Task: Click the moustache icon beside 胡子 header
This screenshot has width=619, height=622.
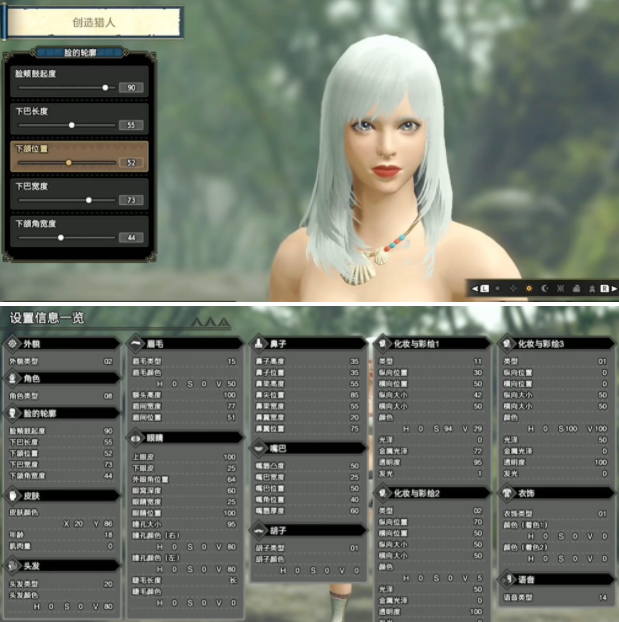Action: coord(259,530)
